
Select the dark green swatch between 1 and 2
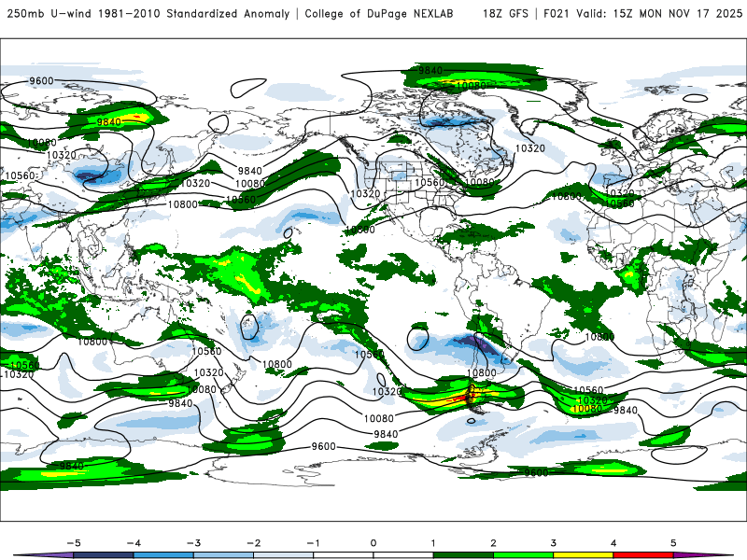[x=463, y=555]
